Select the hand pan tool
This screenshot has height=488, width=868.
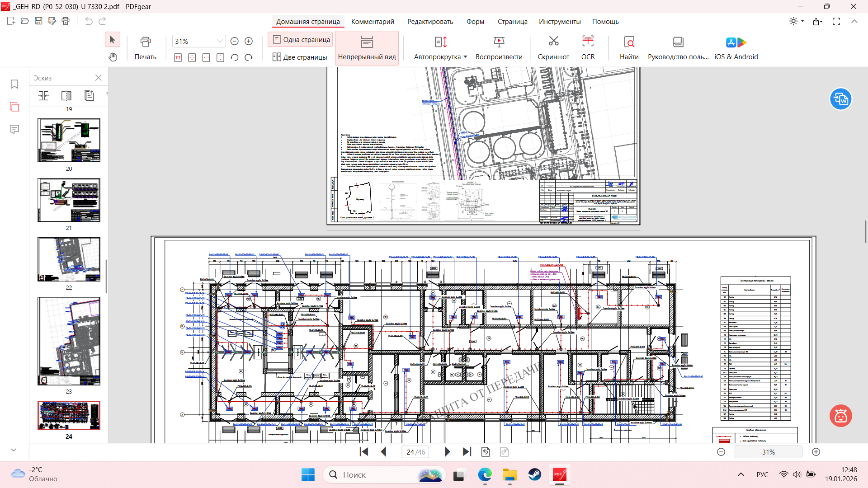tap(113, 57)
